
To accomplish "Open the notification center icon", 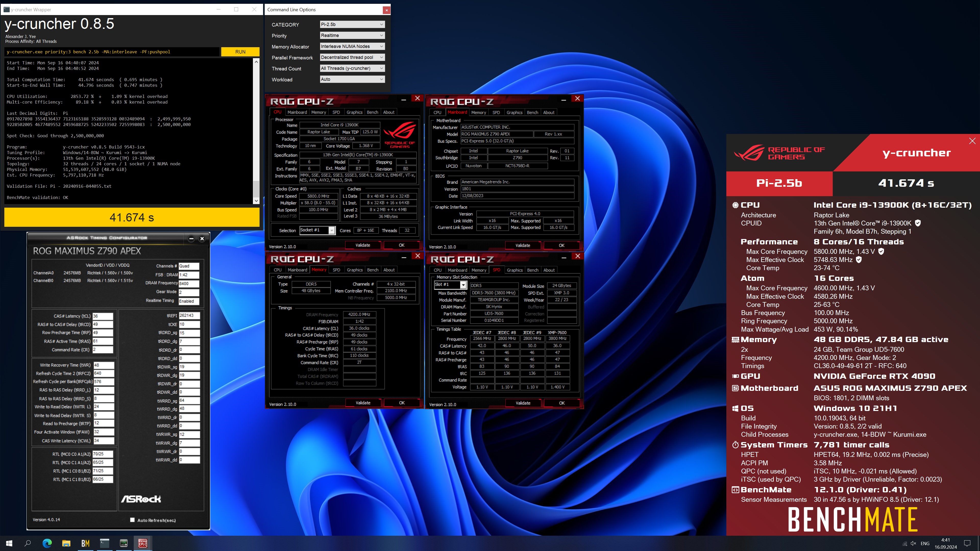I will click(967, 543).
